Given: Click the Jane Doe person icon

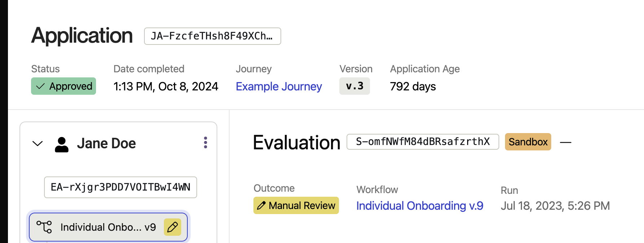Looking at the screenshot, I should [x=62, y=144].
